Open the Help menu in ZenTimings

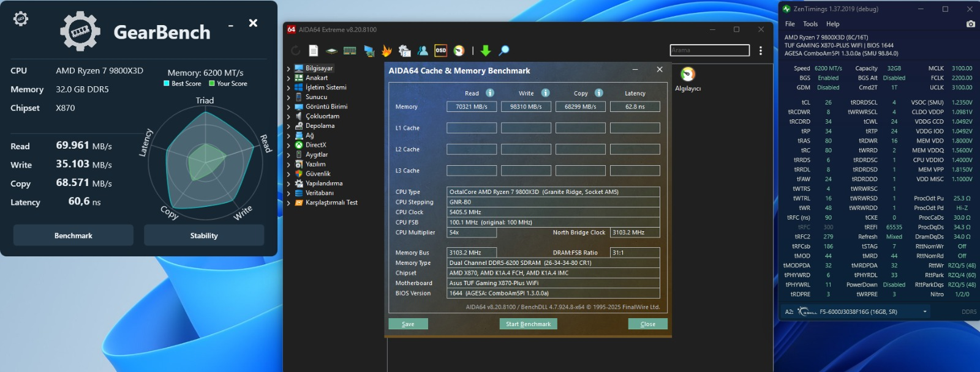pos(832,24)
